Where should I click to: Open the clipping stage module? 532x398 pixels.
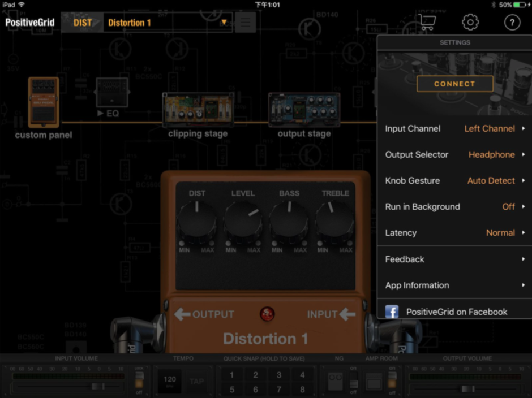coord(198,110)
